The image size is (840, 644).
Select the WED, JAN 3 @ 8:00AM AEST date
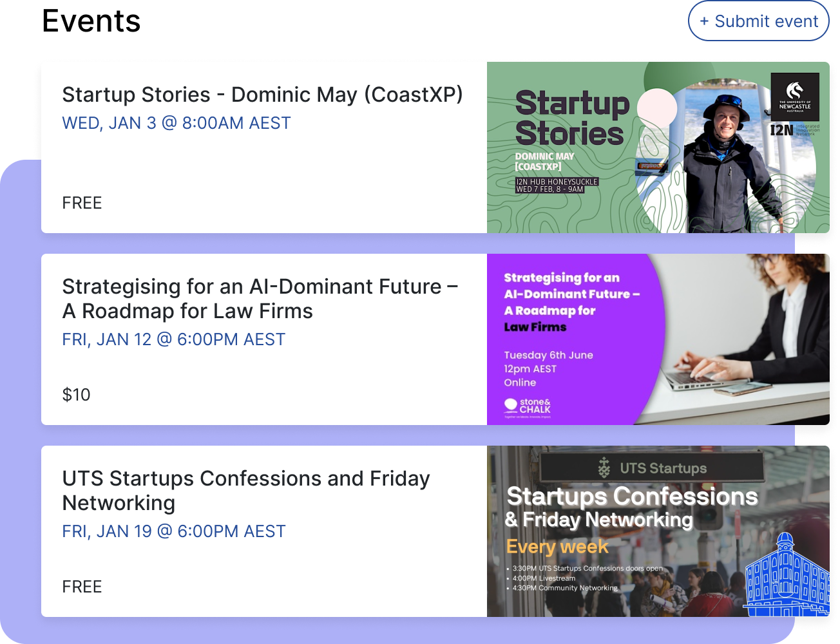pos(176,123)
